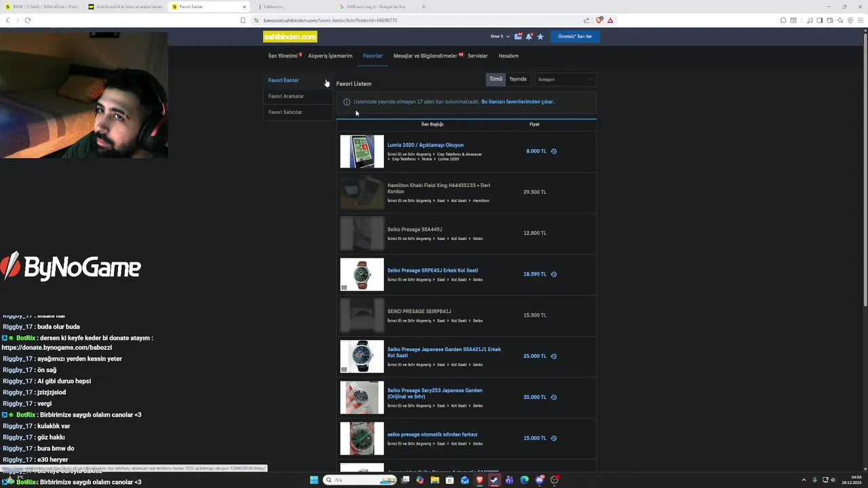The image size is (868, 488).
Task: Open seiko presage otomatik sıfırdan farksız listing
Action: click(433, 434)
